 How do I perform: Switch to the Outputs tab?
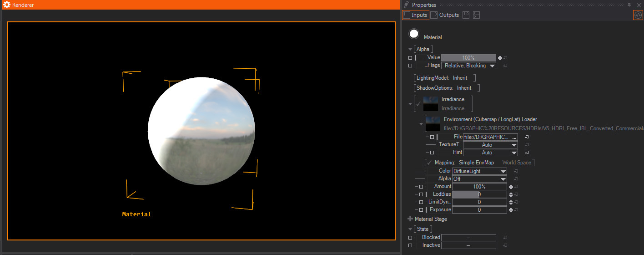445,15
